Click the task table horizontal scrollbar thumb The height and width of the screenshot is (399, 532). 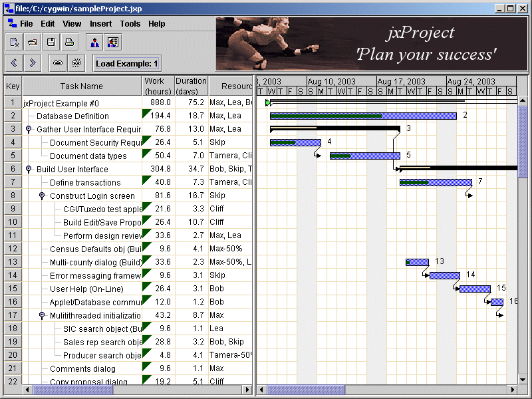(x=73, y=390)
